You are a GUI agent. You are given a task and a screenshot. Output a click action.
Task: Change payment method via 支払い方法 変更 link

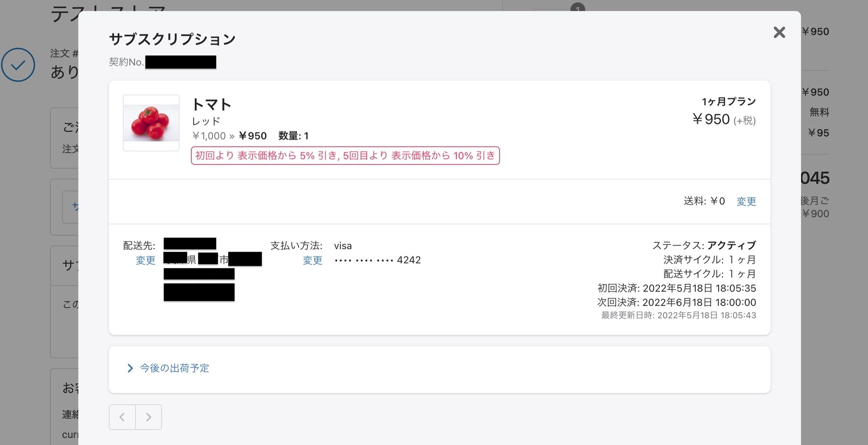click(x=312, y=260)
